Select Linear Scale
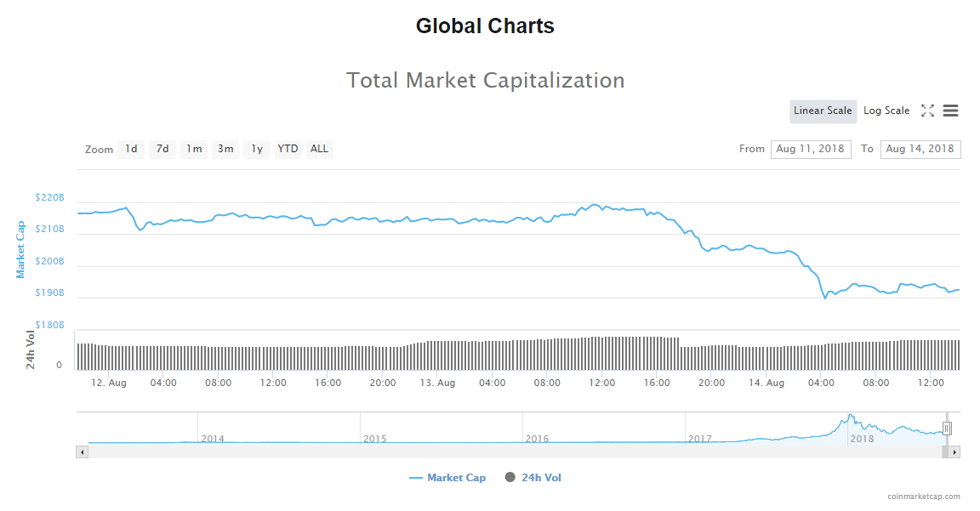Screen dimensions: 980x511 [823, 111]
